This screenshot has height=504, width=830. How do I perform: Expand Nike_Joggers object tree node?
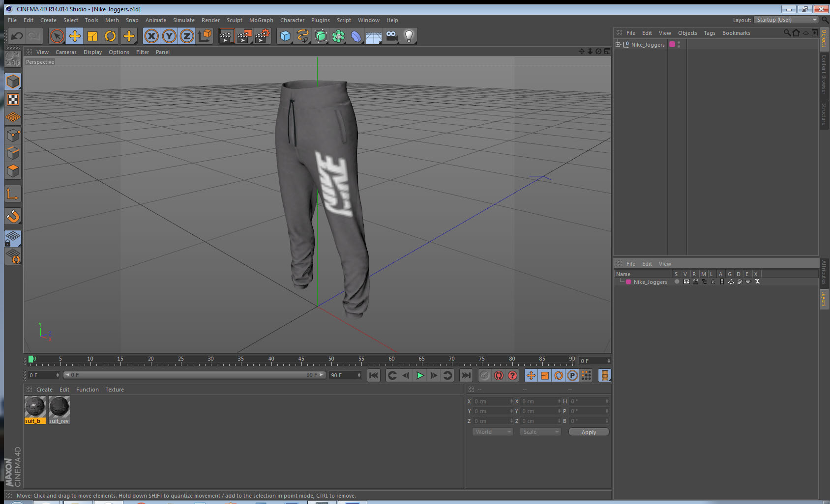[618, 44]
